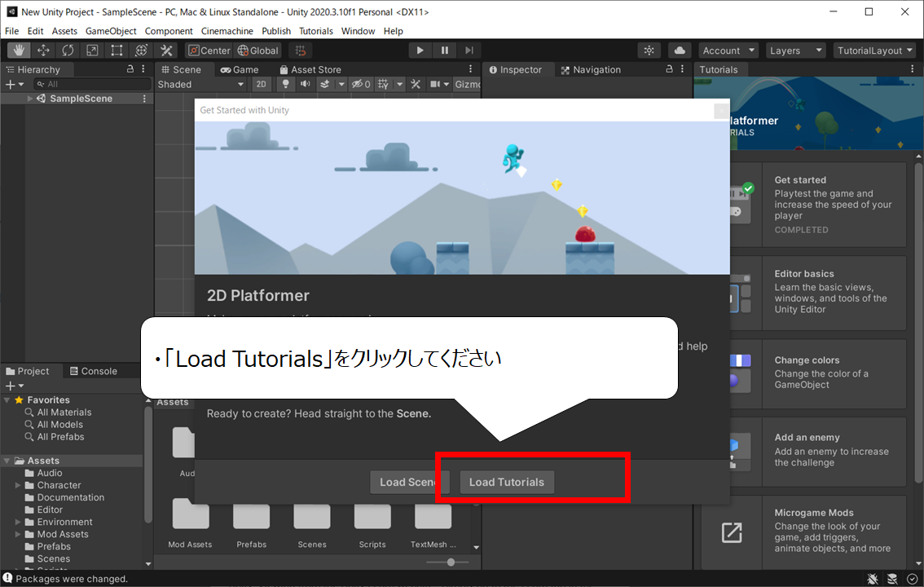Focus the Hierarchy search field

[93, 84]
